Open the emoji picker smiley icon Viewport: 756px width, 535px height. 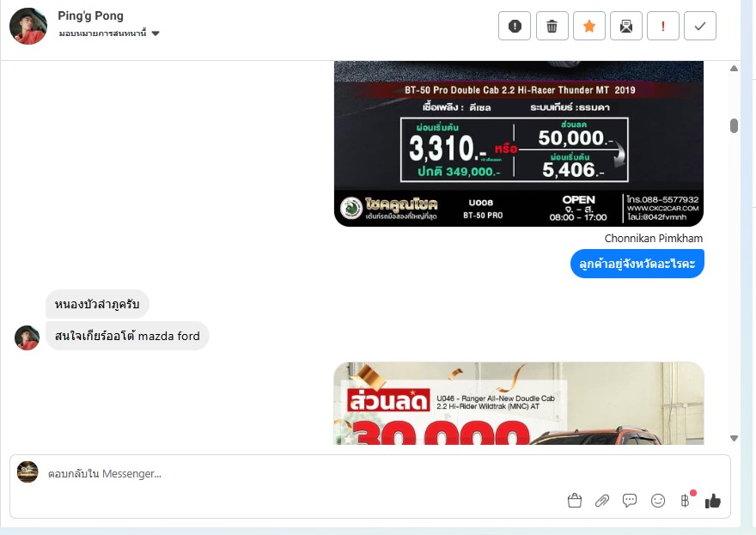pyautogui.click(x=658, y=501)
